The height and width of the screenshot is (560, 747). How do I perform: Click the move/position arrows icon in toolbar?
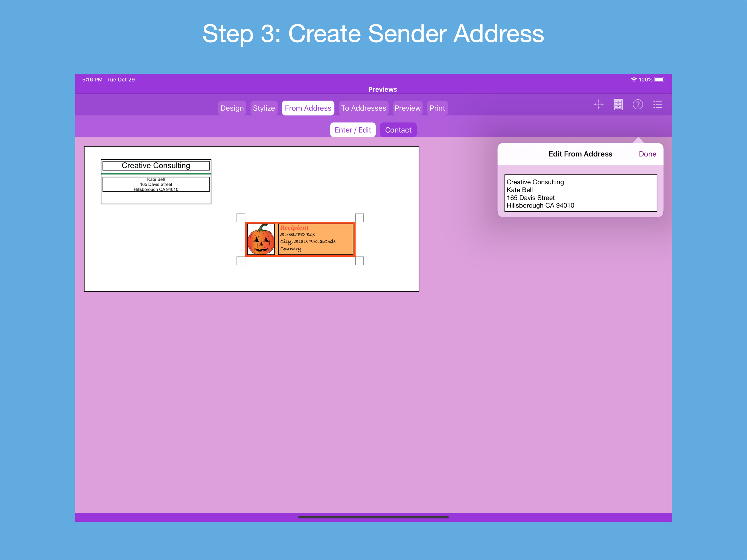pos(599,104)
